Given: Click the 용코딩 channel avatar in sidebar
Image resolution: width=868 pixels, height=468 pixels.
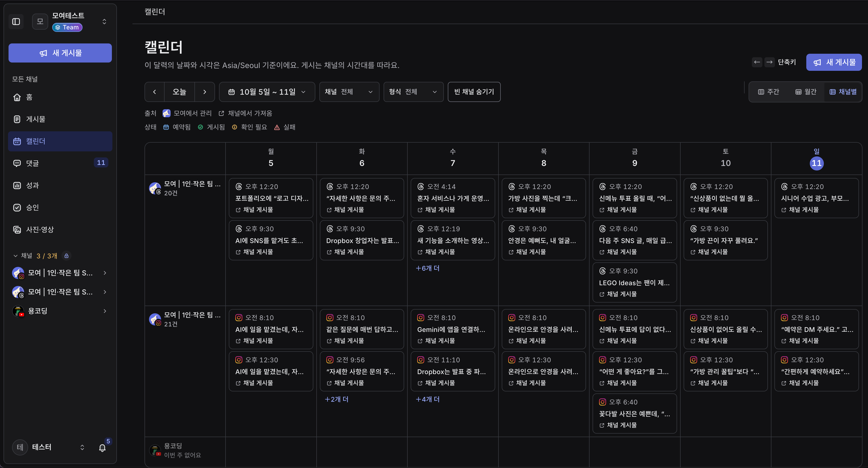Looking at the screenshot, I should tap(18, 311).
